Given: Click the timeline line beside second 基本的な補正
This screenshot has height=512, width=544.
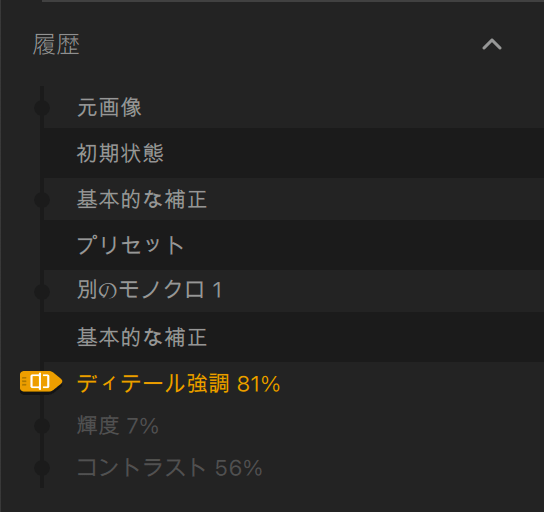Looking at the screenshot, I should (x=42, y=337).
